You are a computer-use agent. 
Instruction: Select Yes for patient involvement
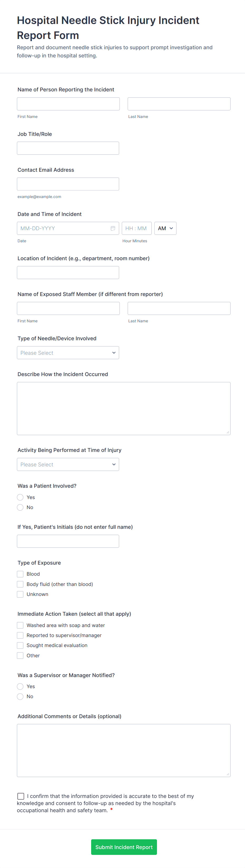[x=20, y=497]
